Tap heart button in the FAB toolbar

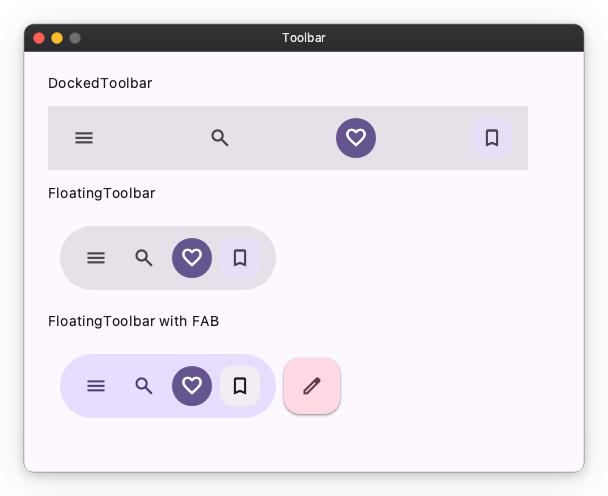click(192, 386)
